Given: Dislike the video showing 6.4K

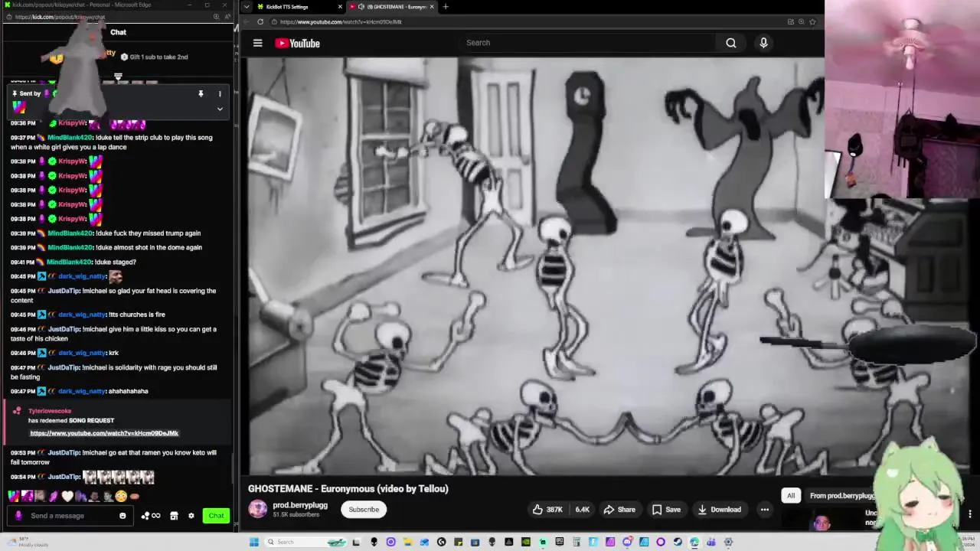Looking at the screenshot, I should point(582,510).
